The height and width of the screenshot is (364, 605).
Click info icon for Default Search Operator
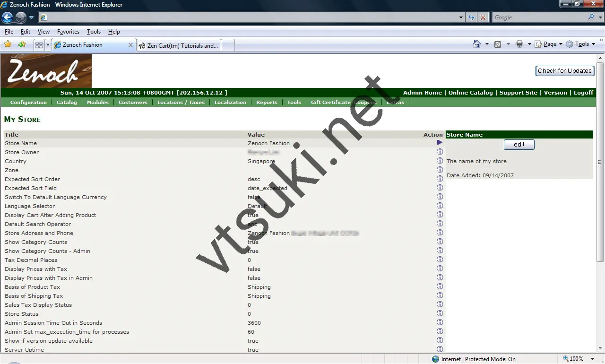click(440, 224)
